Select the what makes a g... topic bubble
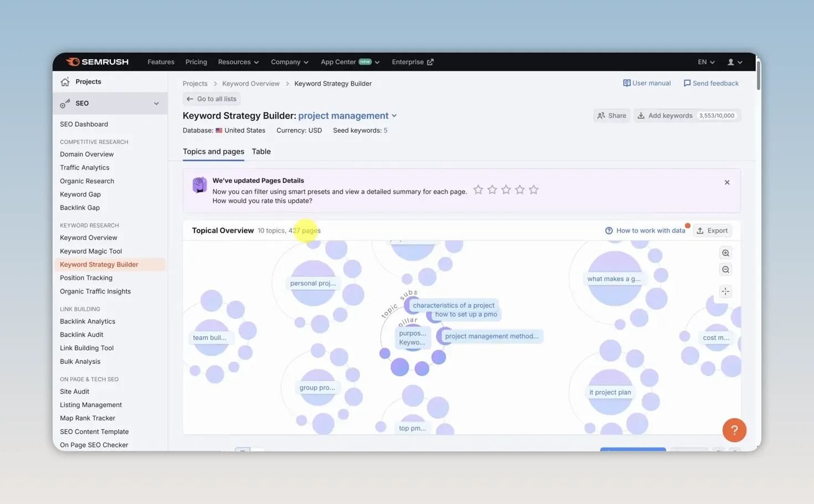Image resolution: width=814 pixels, height=504 pixels. pyautogui.click(x=614, y=279)
